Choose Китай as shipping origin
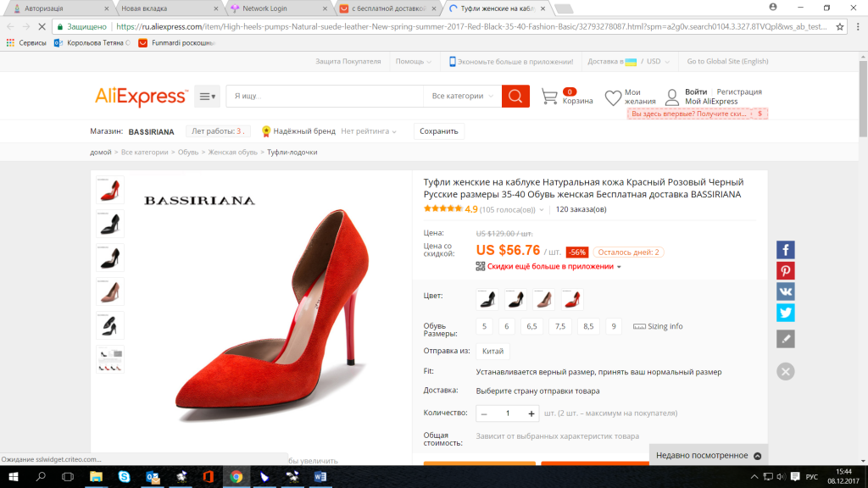This screenshot has width=868, height=488. pyautogui.click(x=492, y=350)
